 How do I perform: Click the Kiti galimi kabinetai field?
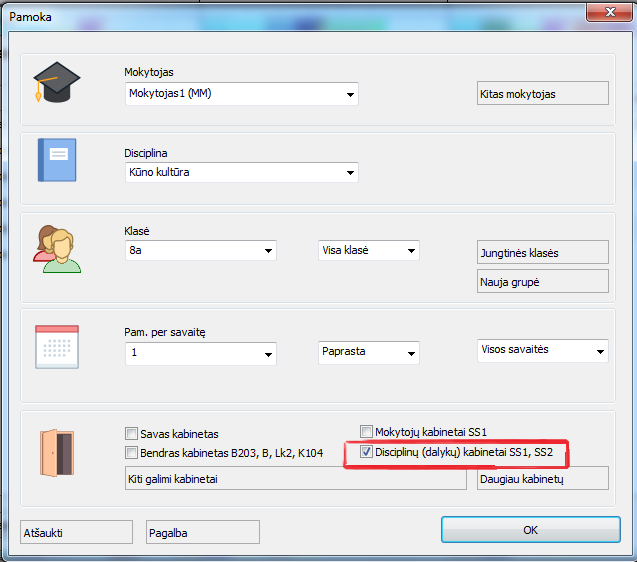click(x=295, y=479)
